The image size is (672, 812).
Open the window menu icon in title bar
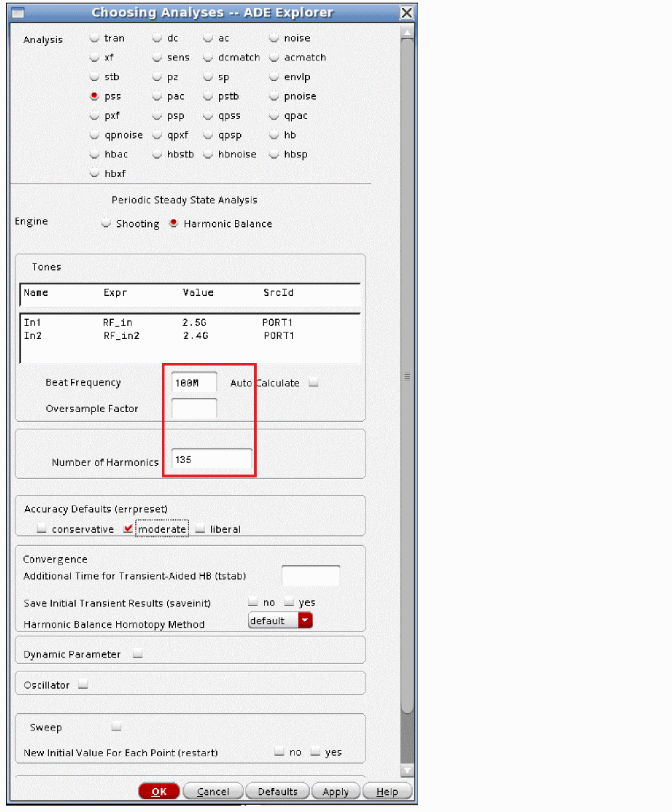pyautogui.click(x=18, y=13)
